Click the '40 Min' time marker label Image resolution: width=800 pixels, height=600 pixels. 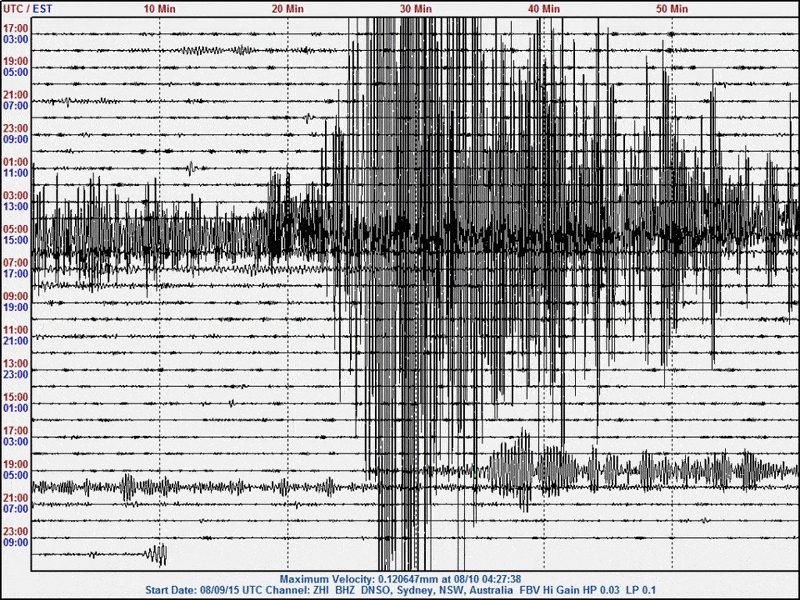pyautogui.click(x=544, y=9)
